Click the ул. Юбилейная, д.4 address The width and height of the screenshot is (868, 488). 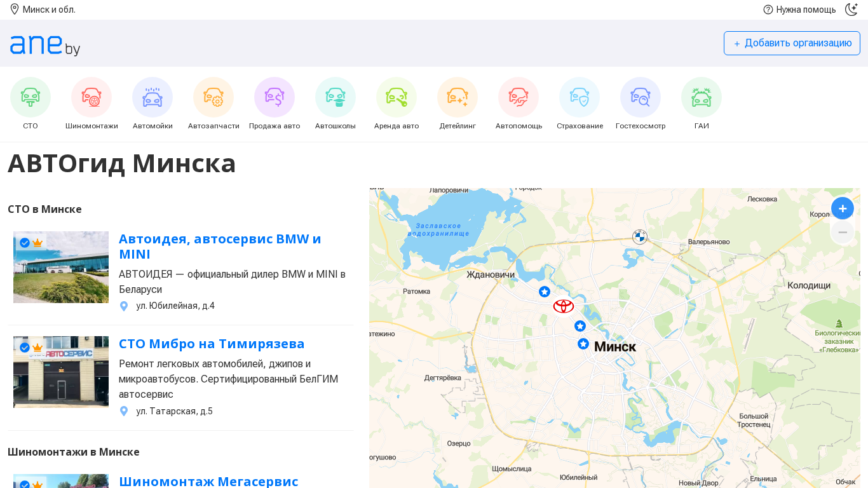coord(175,306)
